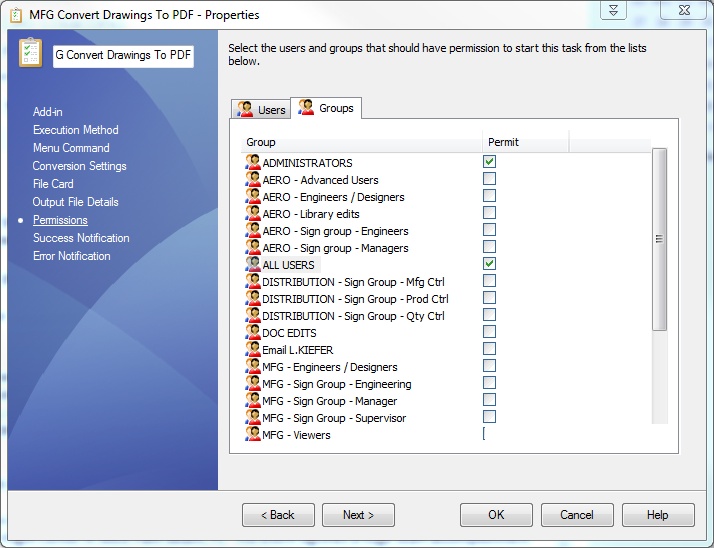Confirm with the OK button
The image size is (714, 548).
point(496,515)
